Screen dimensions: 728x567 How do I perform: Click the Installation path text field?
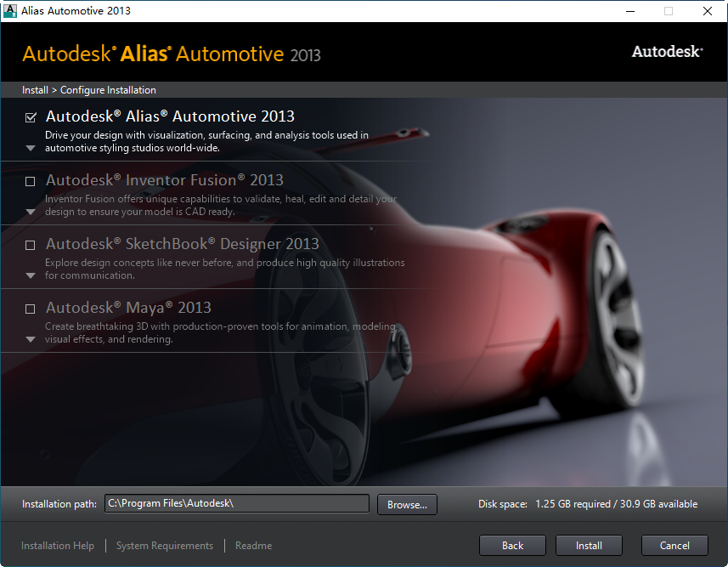[x=237, y=503]
